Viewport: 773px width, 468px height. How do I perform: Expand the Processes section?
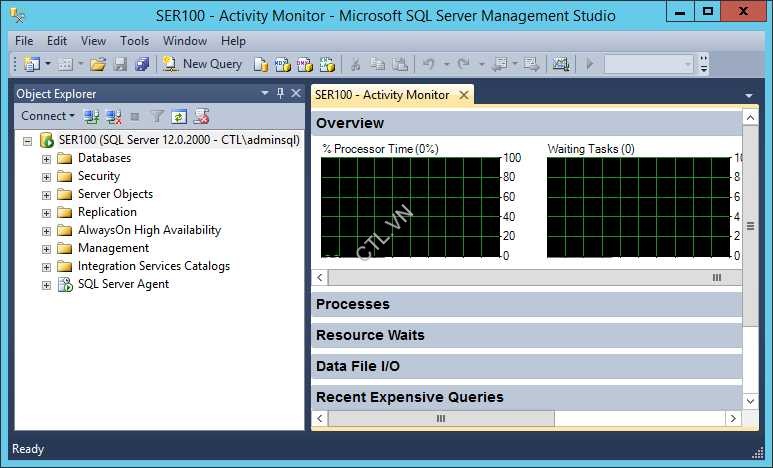(x=527, y=304)
